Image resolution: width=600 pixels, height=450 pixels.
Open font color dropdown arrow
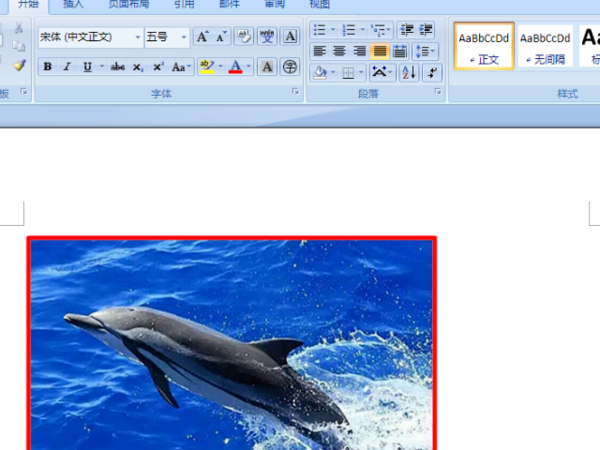click(249, 67)
